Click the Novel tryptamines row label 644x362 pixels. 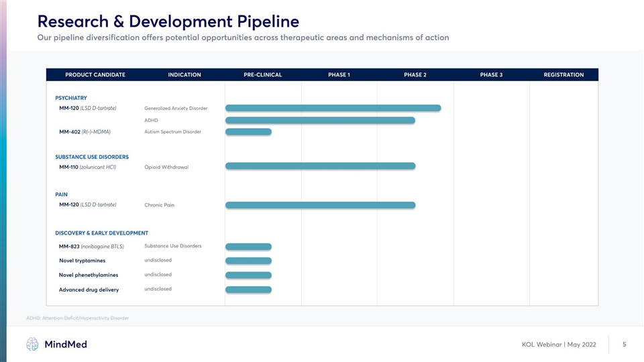(x=82, y=260)
